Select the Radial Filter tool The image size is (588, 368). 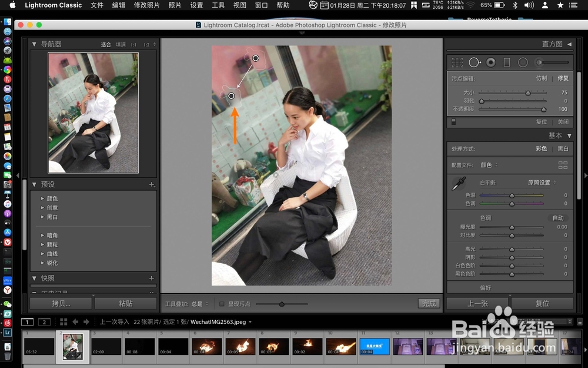pos(523,62)
